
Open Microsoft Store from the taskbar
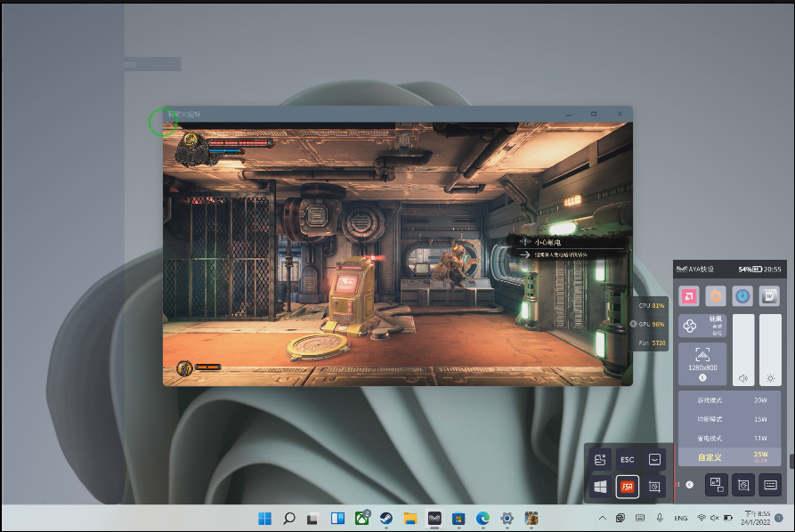click(x=458, y=519)
